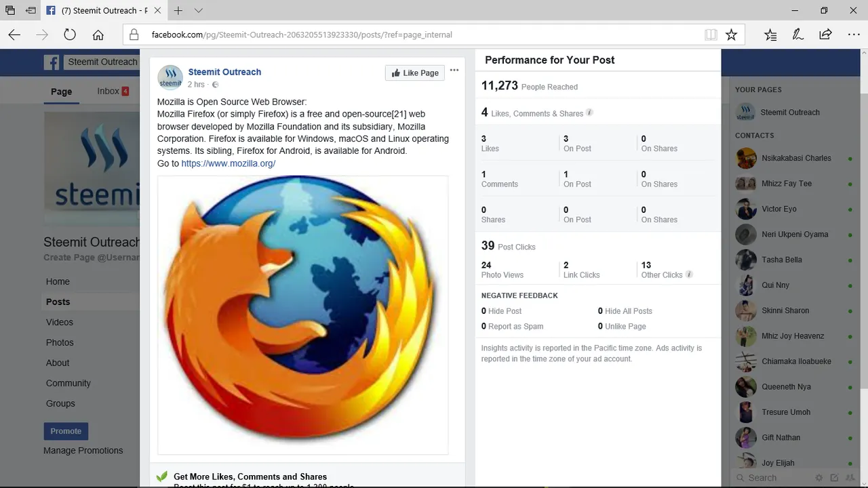
Task: Click the browser Back arrow
Action: click(x=14, y=35)
